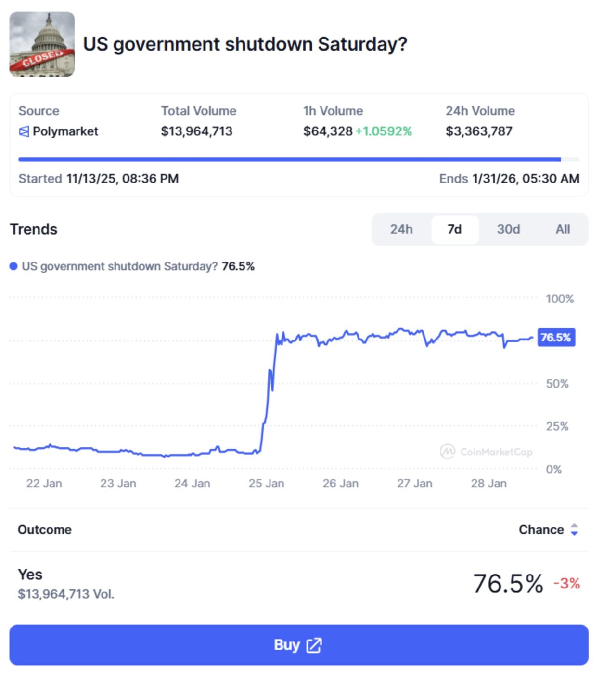This screenshot has height=680, width=616.
Task: Click the Chance column header
Action: 541,530
